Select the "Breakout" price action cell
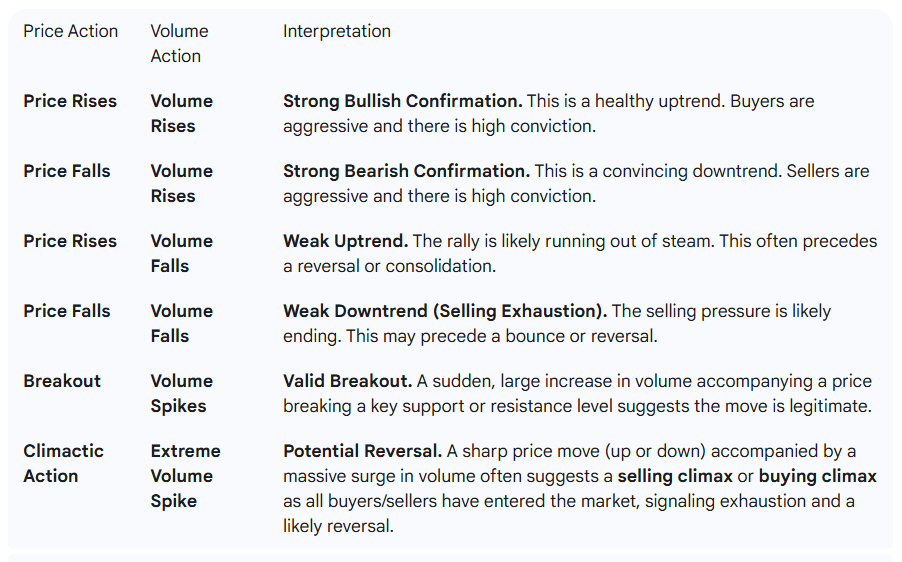 click(62, 381)
